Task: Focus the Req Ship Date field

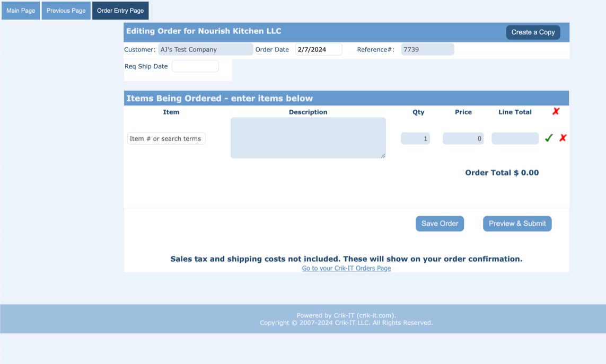Action: [x=195, y=66]
